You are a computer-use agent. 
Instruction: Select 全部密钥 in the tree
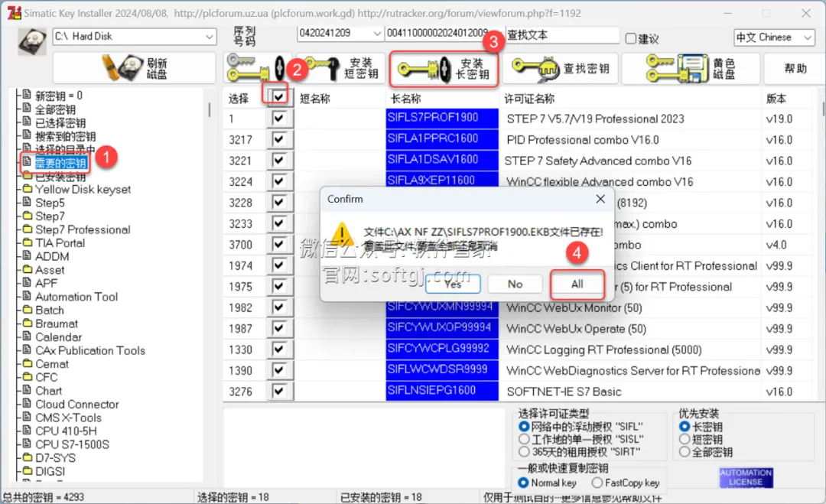[55, 109]
